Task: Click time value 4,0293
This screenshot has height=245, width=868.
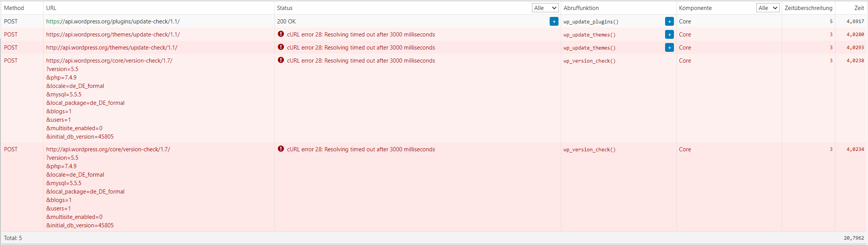Action: click(855, 48)
